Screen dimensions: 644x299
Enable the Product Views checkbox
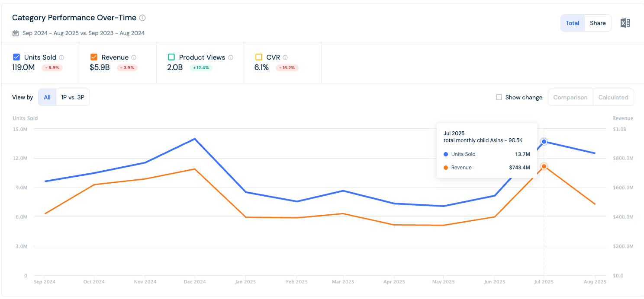(x=171, y=57)
